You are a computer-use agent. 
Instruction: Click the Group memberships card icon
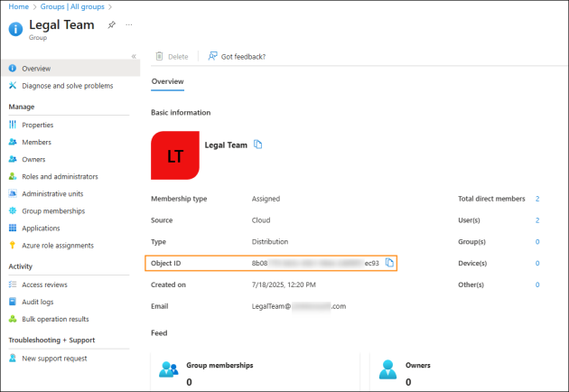(x=169, y=369)
